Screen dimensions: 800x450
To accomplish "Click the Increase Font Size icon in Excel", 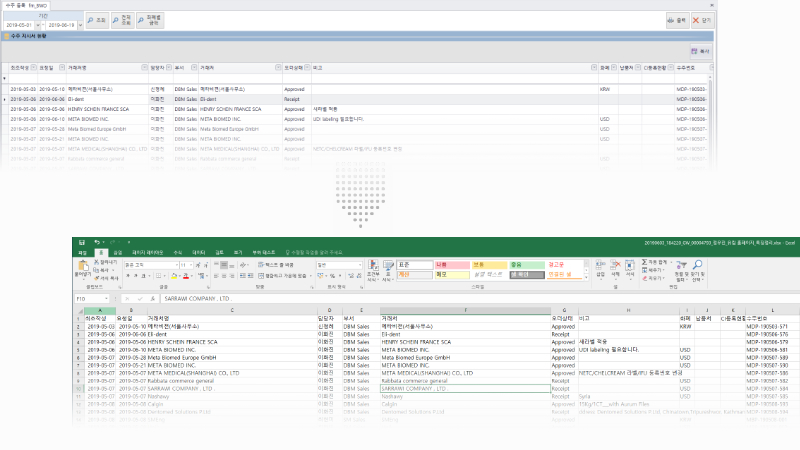I will (x=198, y=265).
